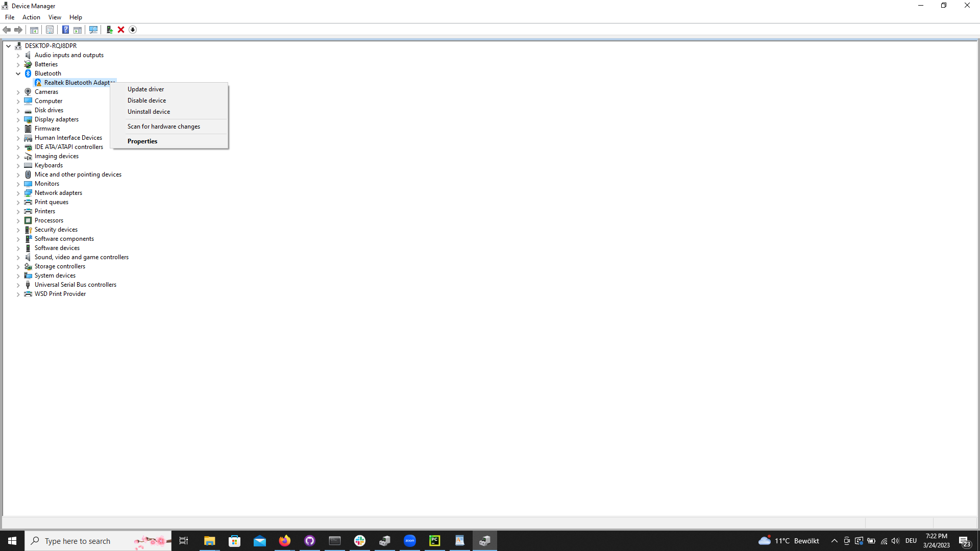Click Scan for hardware changes option
The height and width of the screenshot is (551, 980).
coord(163,126)
